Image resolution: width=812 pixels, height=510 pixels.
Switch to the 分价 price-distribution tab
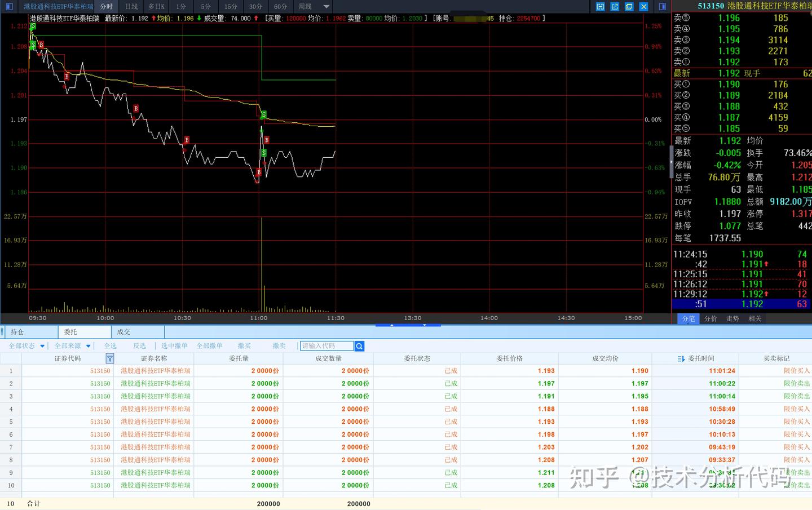tap(710, 318)
